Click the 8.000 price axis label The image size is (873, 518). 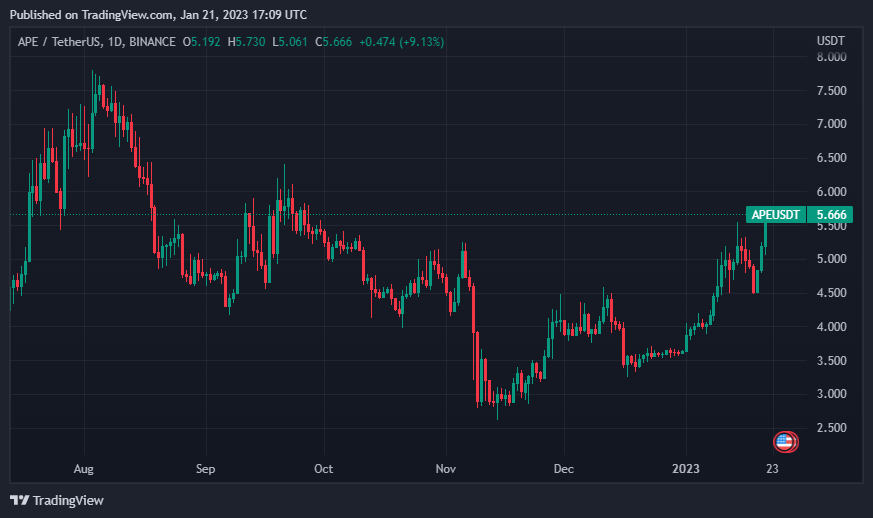pos(831,57)
